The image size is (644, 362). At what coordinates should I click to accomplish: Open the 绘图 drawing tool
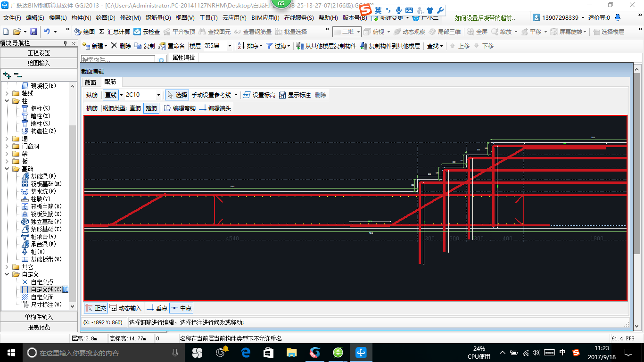tap(85, 32)
